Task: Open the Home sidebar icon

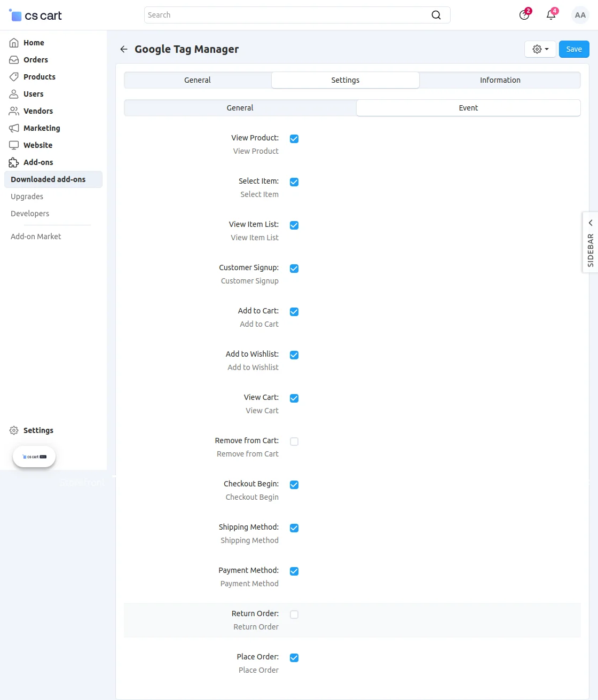Action: point(14,43)
